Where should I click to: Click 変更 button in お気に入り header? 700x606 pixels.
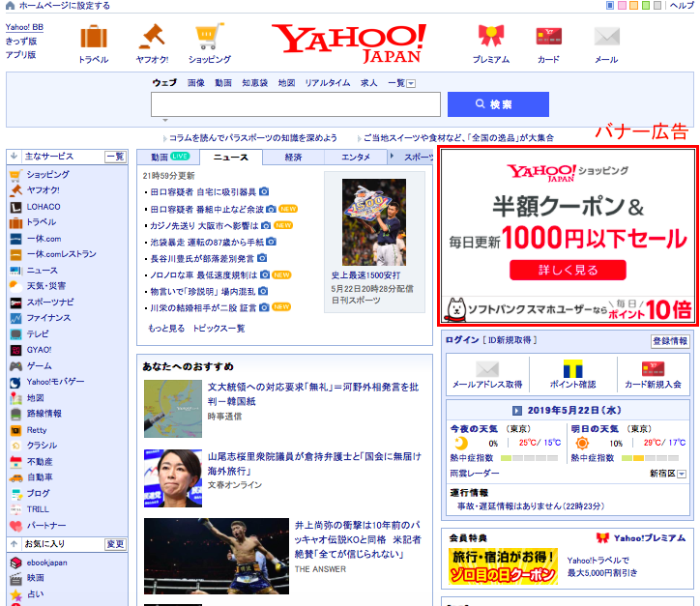coord(116,544)
